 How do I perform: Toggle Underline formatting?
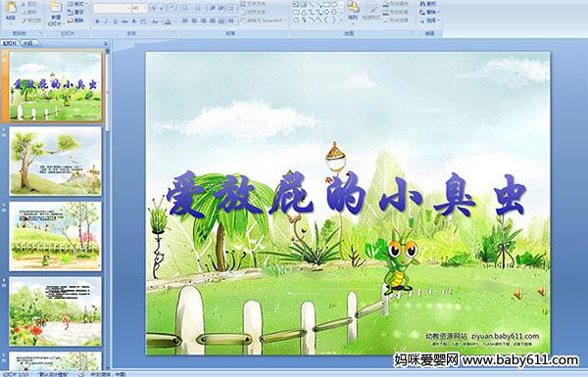[116, 22]
